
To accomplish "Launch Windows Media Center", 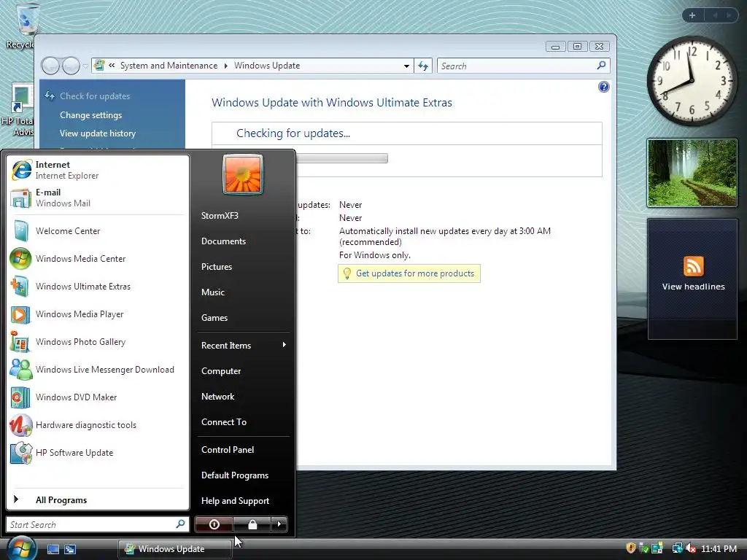I will [x=98, y=259].
